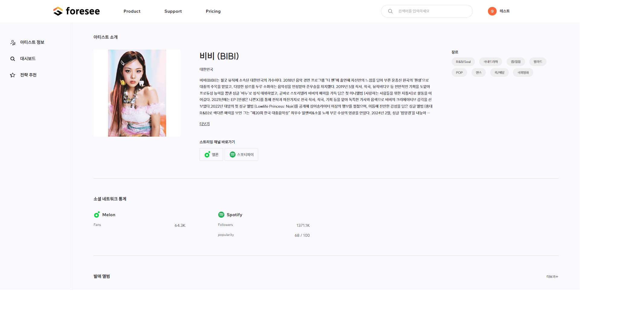The height and width of the screenshot is (322, 644).
Task: Click the Melon icon in statistics
Action: pyautogui.click(x=97, y=215)
